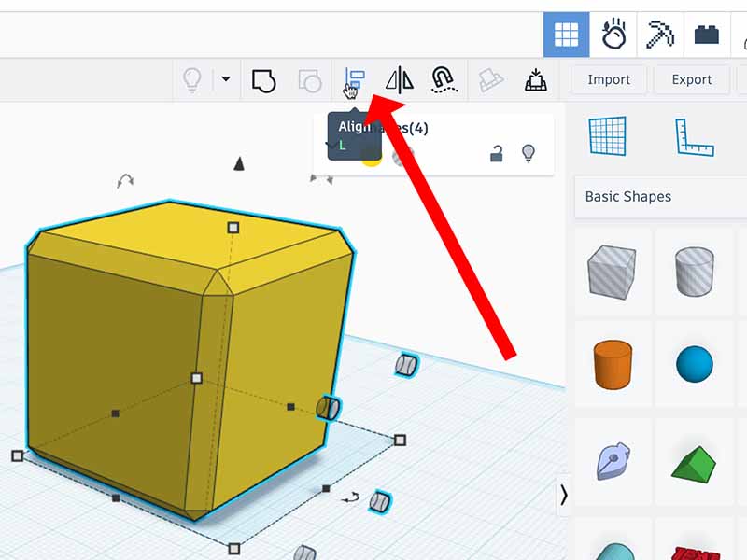Group the selected shapes
Viewport: 747px width, 560px height.
[x=264, y=81]
